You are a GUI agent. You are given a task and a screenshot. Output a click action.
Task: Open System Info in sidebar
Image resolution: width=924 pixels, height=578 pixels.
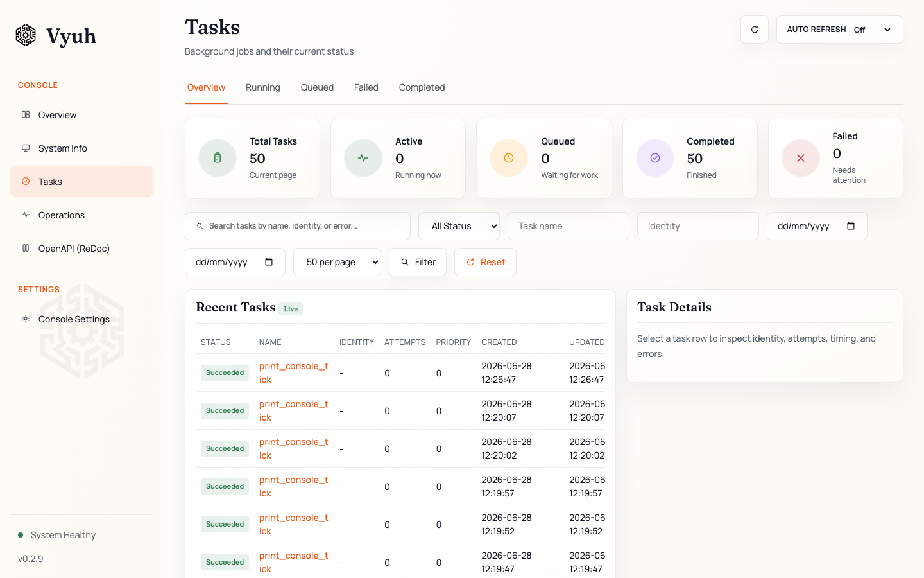[x=81, y=148]
